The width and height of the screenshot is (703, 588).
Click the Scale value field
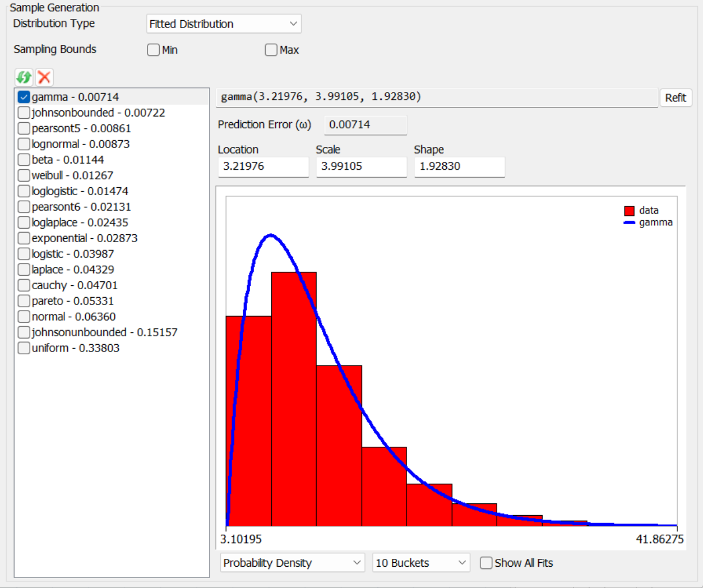pyautogui.click(x=361, y=166)
